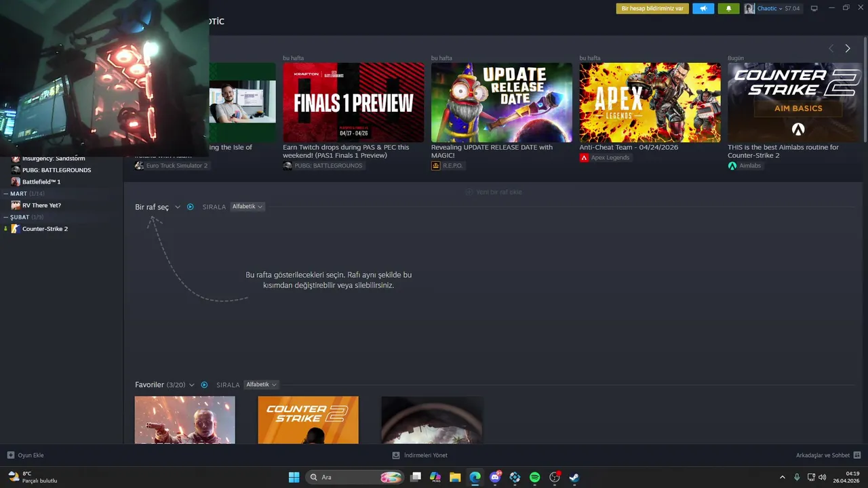Viewport: 868px width, 488px height.
Task: Click the İndirmeleri Yönet label
Action: (426, 455)
